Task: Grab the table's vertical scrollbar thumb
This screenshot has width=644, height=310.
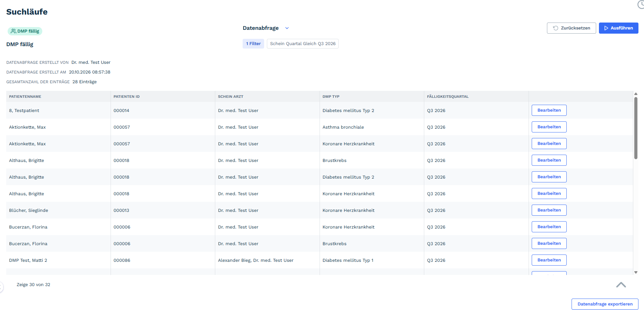Action: tap(636, 128)
